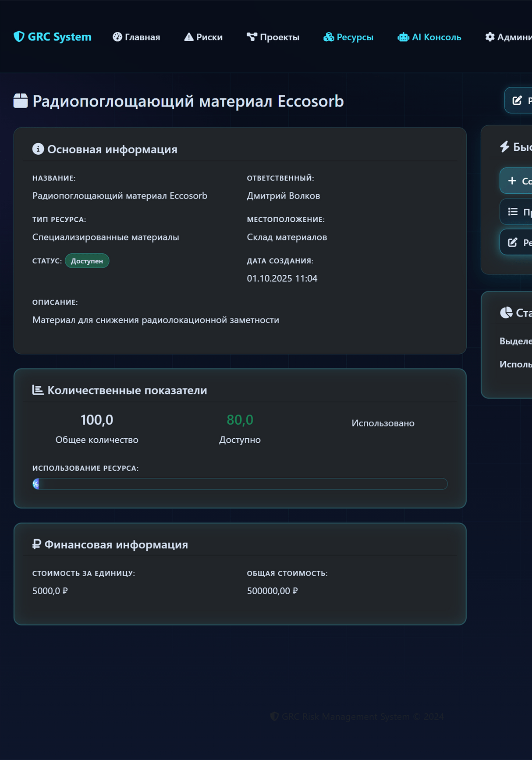
Task: Click the lightning bolt icon in right panel
Action: [x=505, y=146]
